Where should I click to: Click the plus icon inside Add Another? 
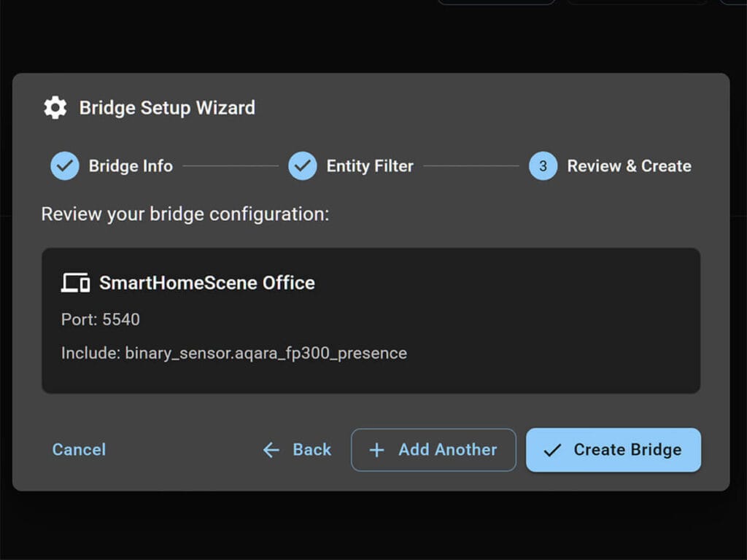[x=376, y=450]
